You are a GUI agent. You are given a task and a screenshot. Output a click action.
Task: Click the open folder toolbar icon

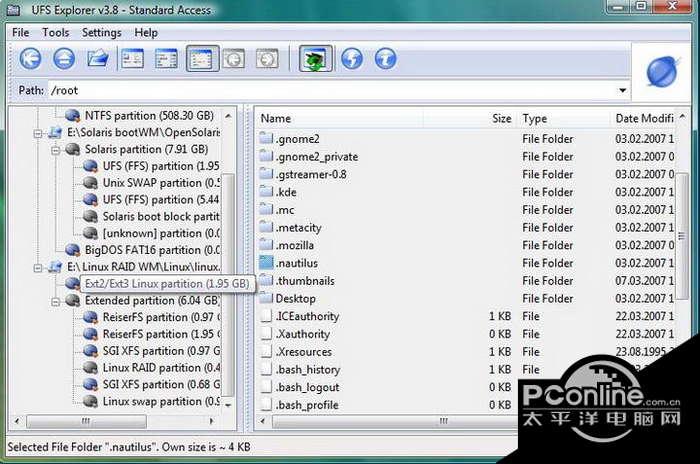98,59
